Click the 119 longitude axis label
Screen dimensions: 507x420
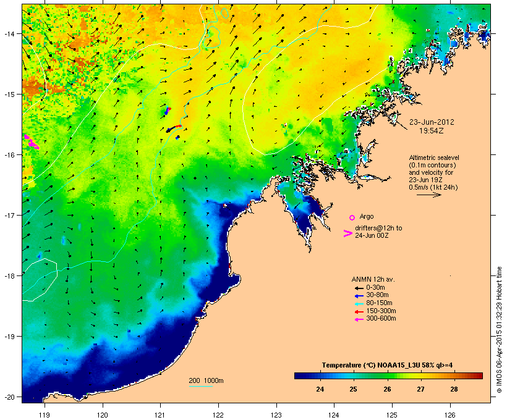coord(45,415)
